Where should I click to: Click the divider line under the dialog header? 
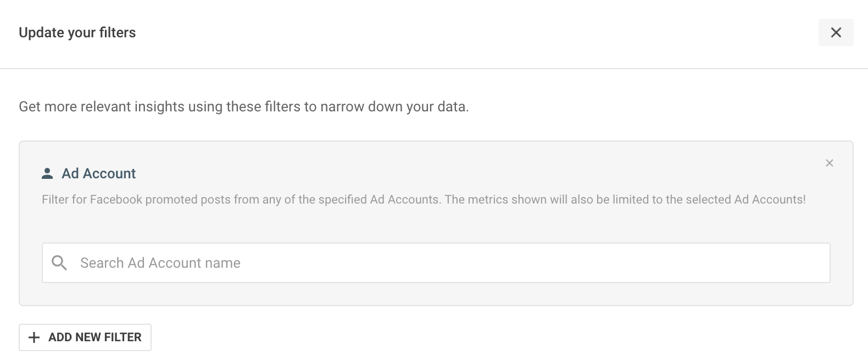tap(434, 69)
